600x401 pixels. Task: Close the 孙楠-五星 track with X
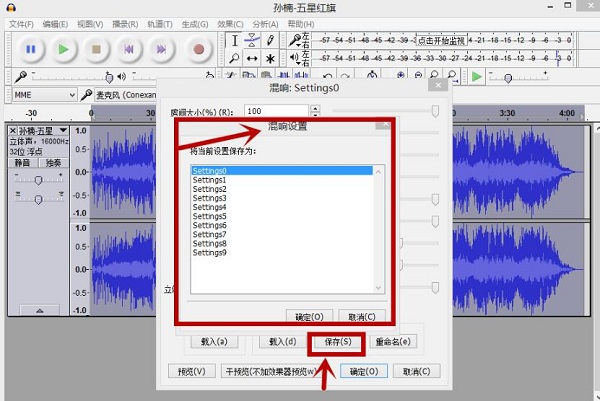[13, 131]
